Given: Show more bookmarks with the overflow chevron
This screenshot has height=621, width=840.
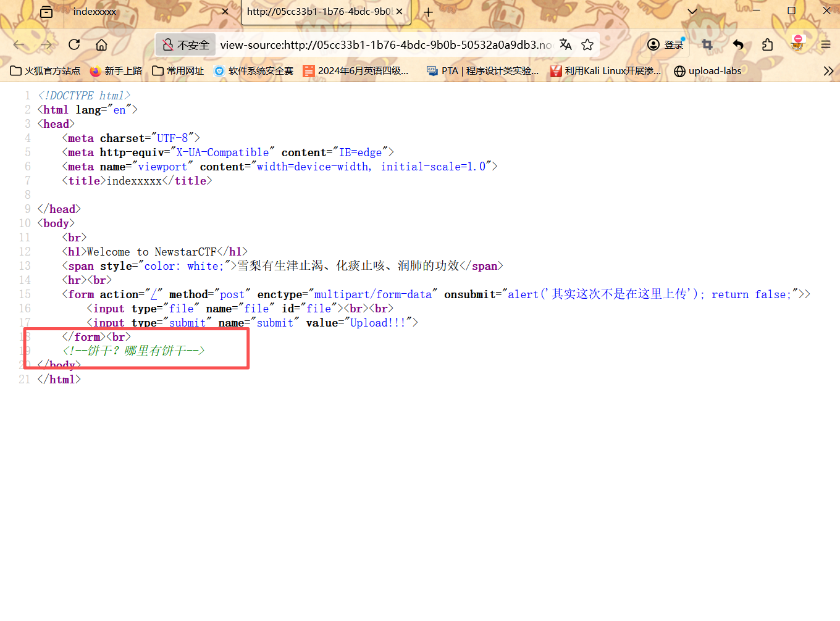Looking at the screenshot, I should point(828,71).
